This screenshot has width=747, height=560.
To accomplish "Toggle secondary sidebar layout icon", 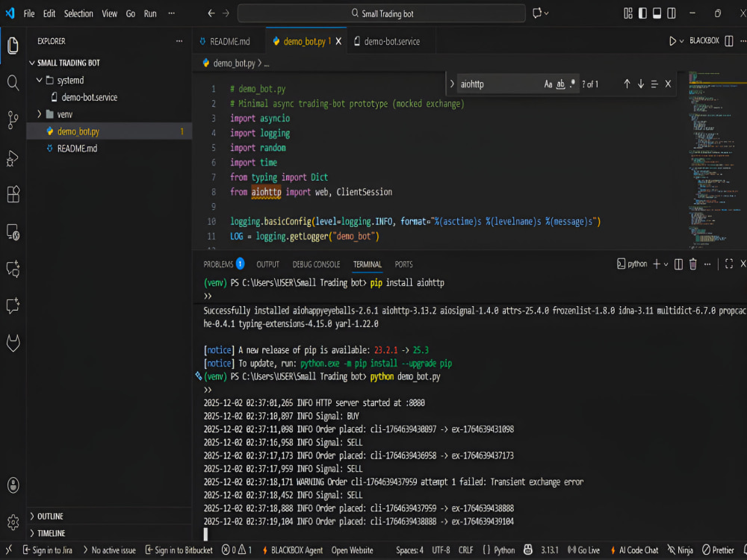I will (x=672, y=13).
